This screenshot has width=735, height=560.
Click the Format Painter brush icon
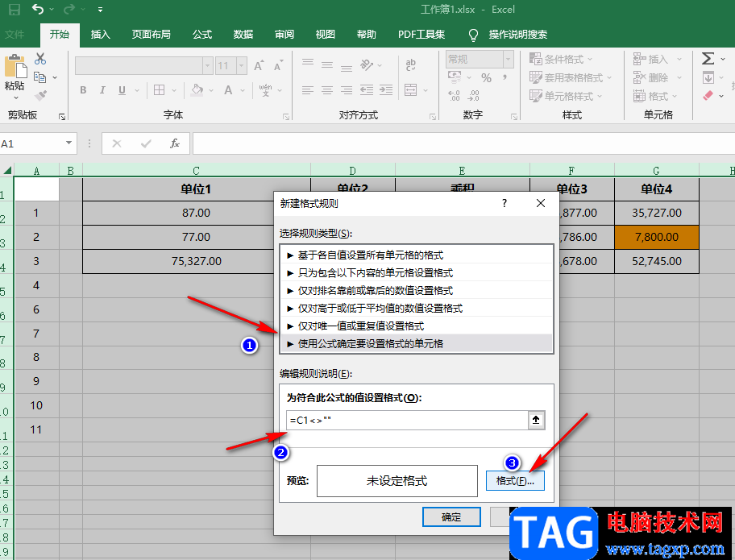pyautogui.click(x=40, y=96)
